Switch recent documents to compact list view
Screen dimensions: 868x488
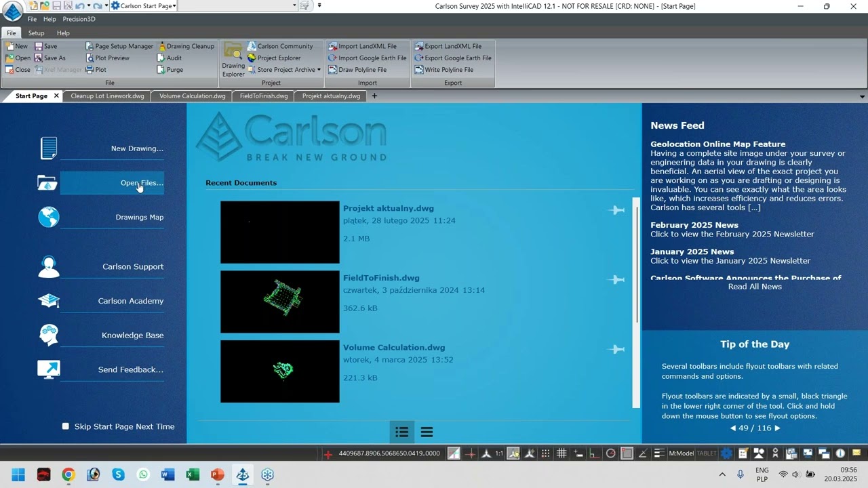click(427, 432)
